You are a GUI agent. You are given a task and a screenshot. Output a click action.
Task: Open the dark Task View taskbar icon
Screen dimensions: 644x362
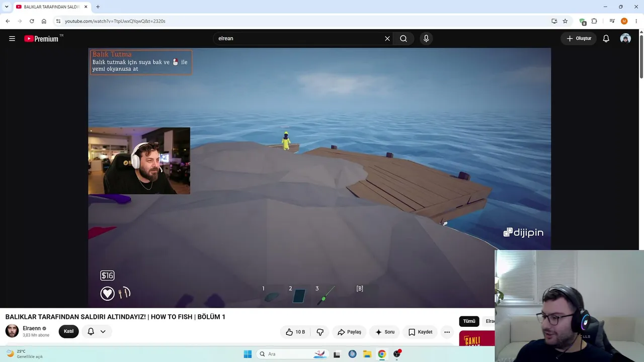[x=337, y=354]
